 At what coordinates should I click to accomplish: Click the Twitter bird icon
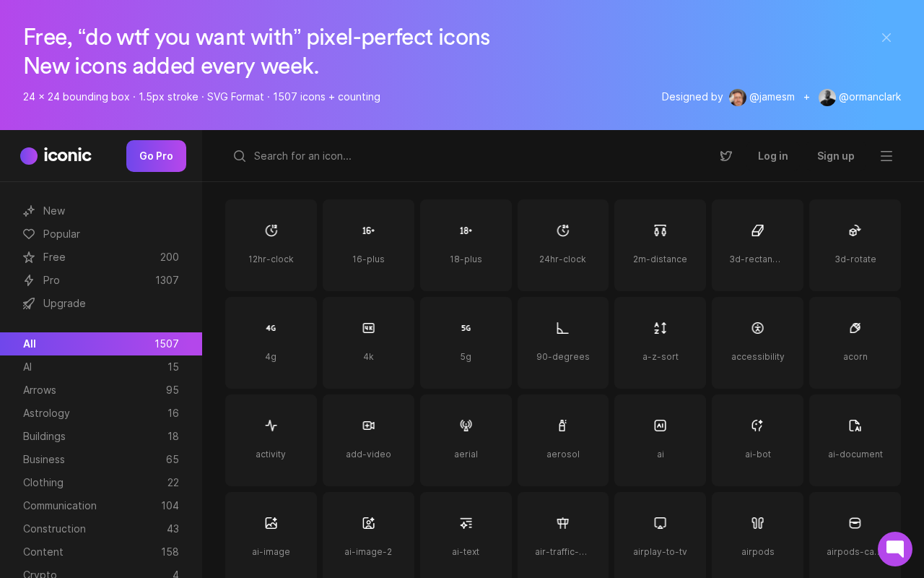(x=726, y=156)
